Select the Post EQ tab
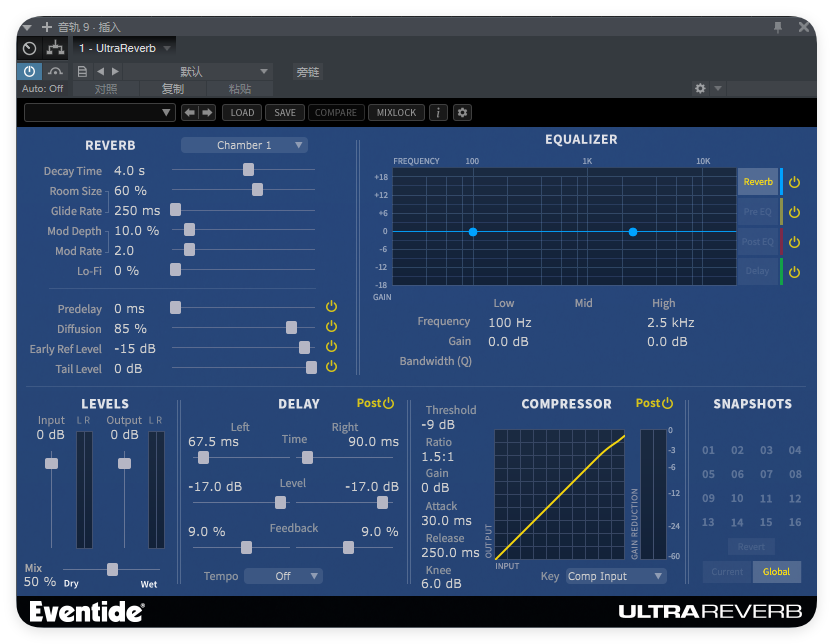833x644 pixels. [758, 242]
